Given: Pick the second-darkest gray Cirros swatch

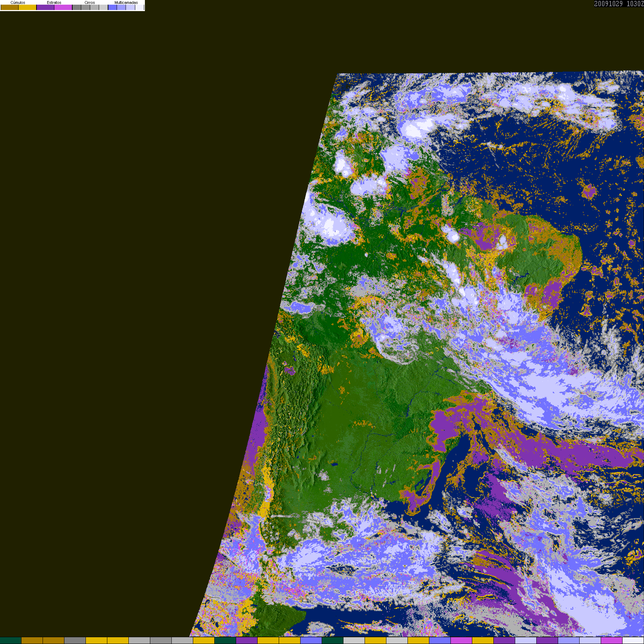Looking at the screenshot, I should tap(86, 7).
